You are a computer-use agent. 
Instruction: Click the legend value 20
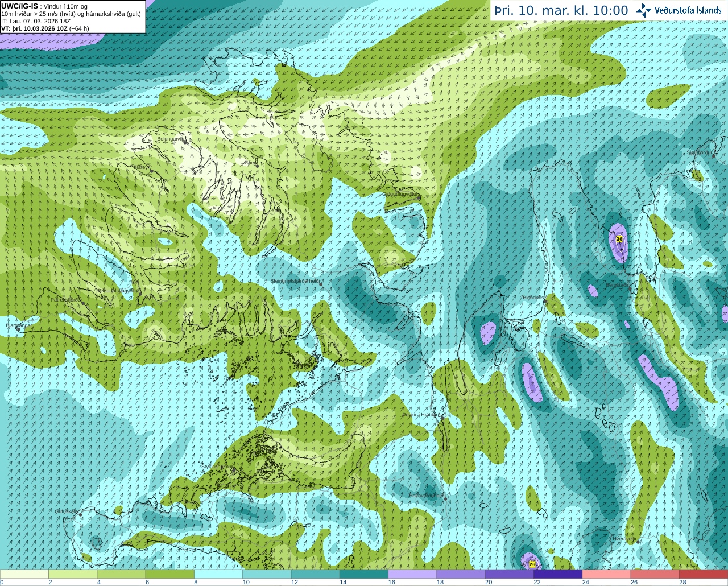point(489,582)
